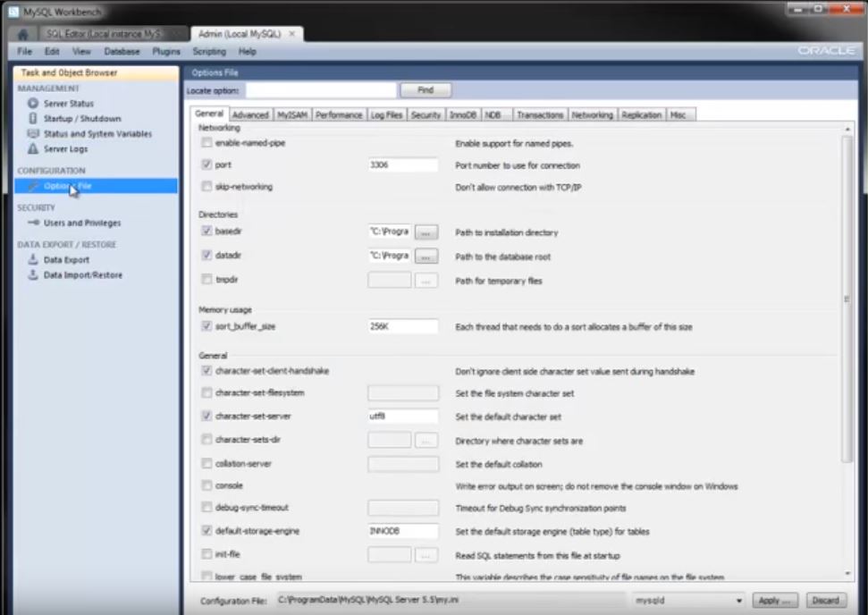Click the MySQL Workbench title bar icon
868x615 pixels.
[13, 12]
